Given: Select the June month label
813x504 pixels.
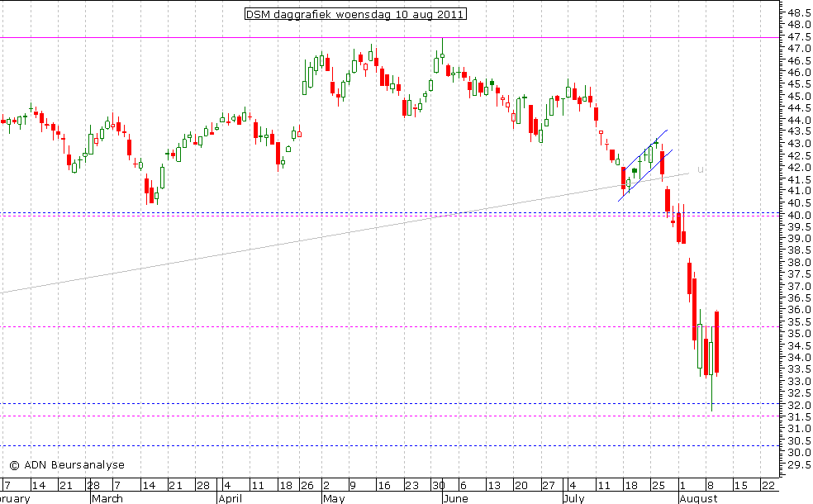Looking at the screenshot, I should pyautogui.click(x=456, y=498).
